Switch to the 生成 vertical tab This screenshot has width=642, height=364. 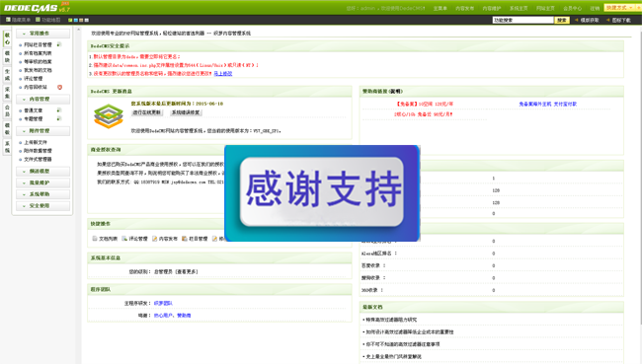[x=7, y=75]
